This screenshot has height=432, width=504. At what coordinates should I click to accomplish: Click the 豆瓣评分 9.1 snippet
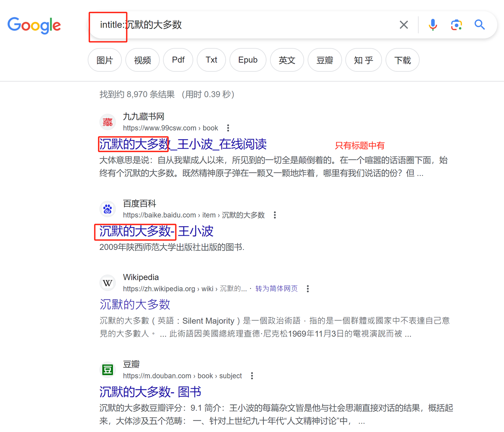[276, 414]
